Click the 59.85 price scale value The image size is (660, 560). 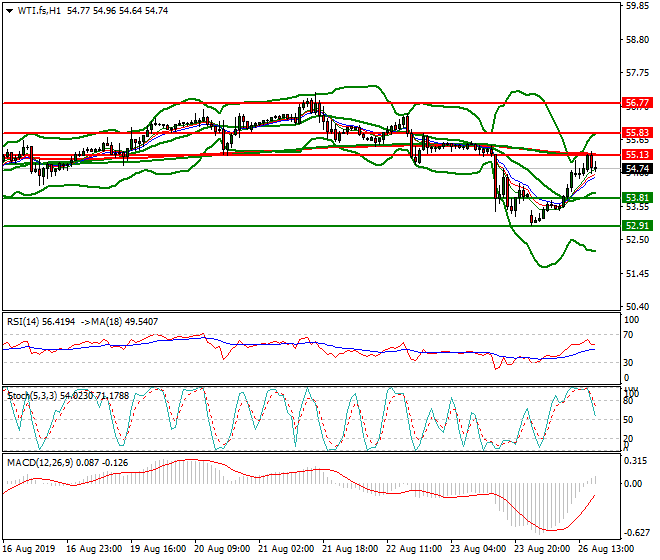pos(637,6)
